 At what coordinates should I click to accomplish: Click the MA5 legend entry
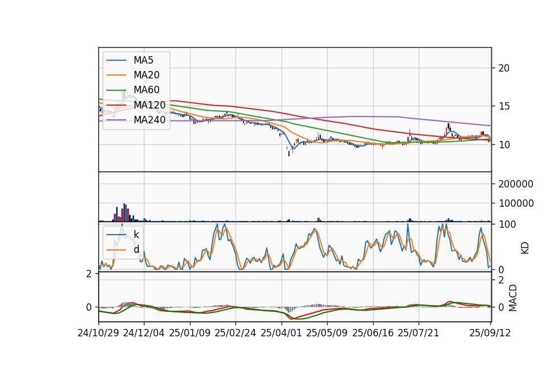(x=130, y=60)
